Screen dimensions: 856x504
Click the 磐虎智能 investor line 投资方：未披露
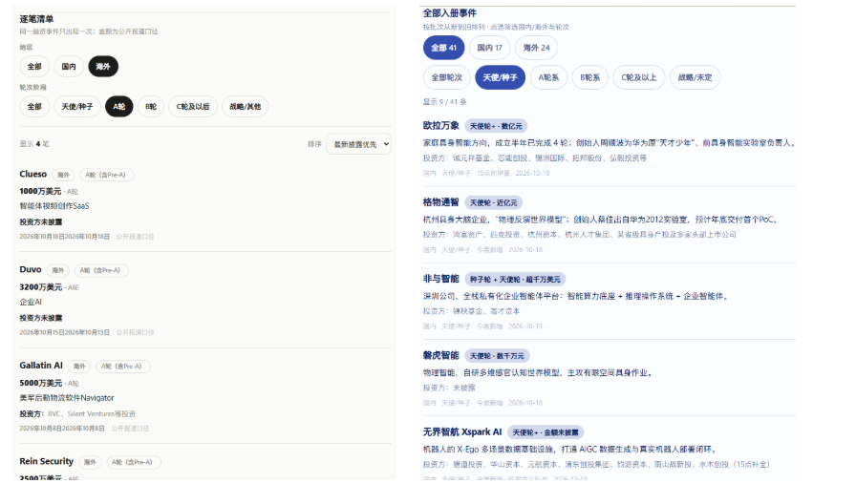tap(449, 388)
